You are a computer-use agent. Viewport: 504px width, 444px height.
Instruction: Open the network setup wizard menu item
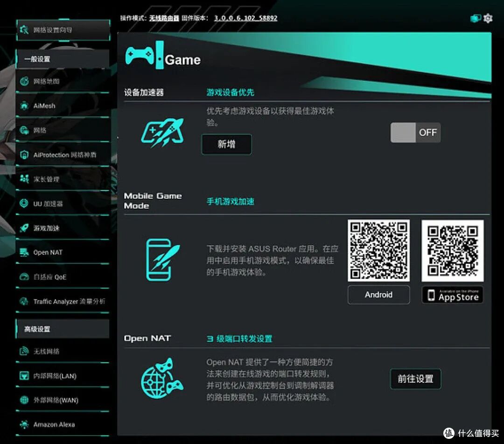click(63, 30)
